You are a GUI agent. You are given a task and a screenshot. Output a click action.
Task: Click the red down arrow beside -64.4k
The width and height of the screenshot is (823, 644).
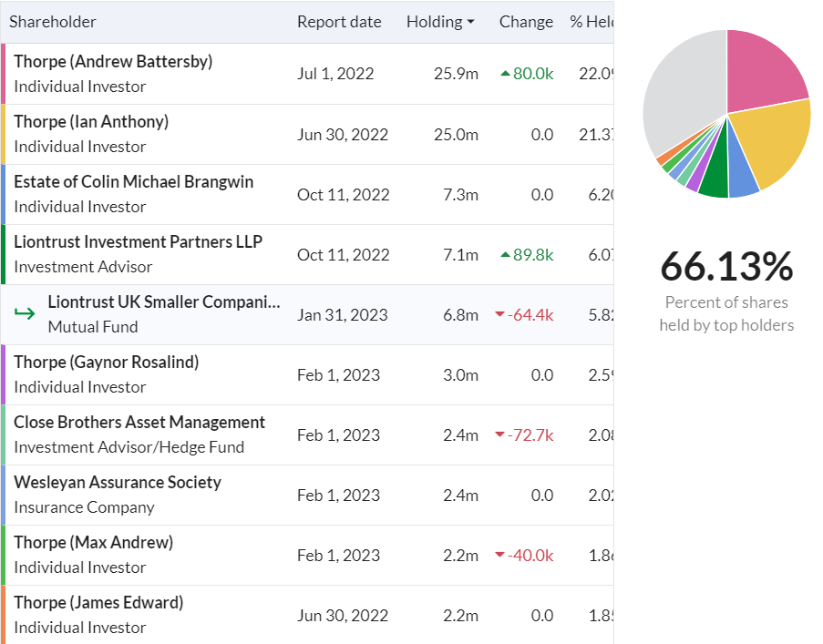tap(499, 314)
